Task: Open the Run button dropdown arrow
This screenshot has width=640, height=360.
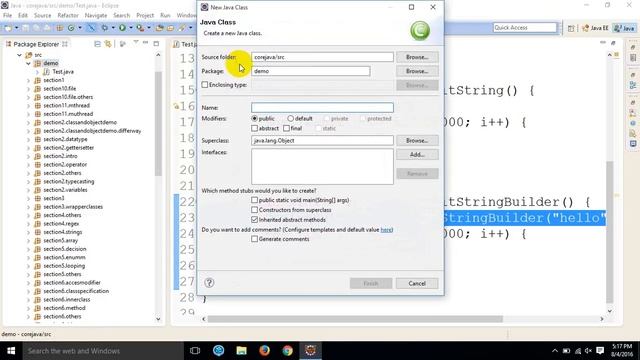Action: [131, 28]
